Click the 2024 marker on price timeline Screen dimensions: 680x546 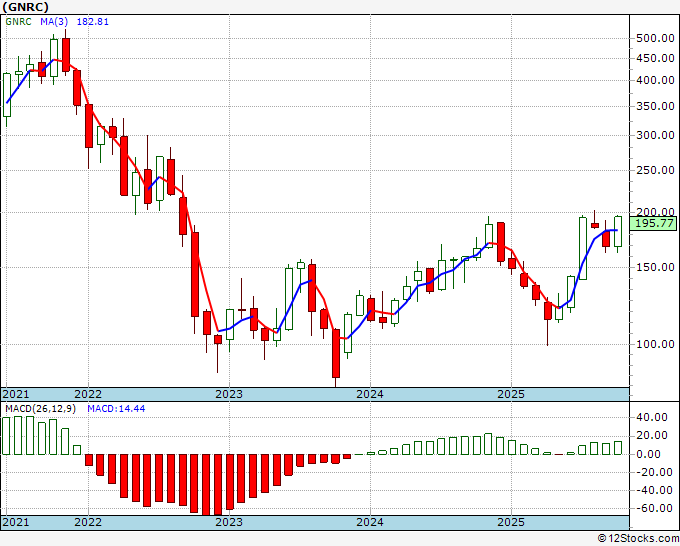point(370,394)
